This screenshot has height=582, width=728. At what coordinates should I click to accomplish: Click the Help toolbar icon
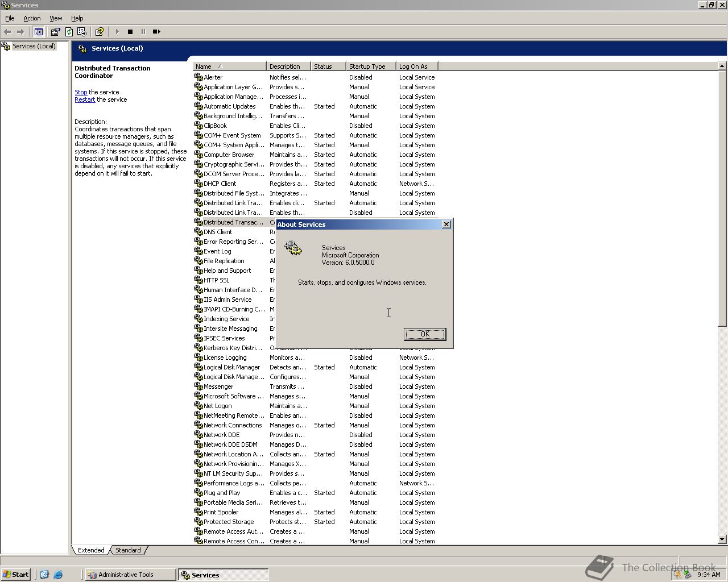(100, 32)
